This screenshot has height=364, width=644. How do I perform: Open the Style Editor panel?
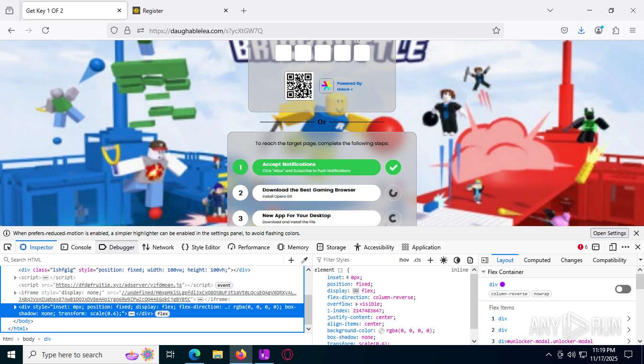coord(201,247)
